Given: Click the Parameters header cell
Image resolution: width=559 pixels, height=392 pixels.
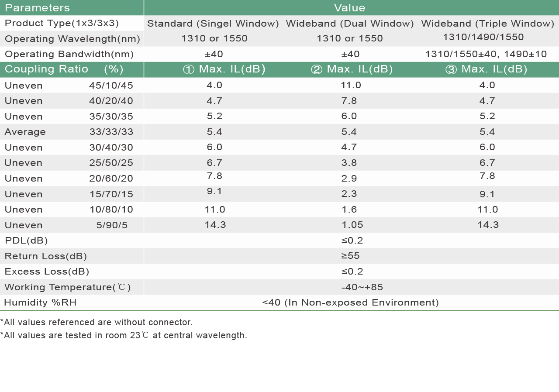Looking at the screenshot, I should [x=72, y=8].
